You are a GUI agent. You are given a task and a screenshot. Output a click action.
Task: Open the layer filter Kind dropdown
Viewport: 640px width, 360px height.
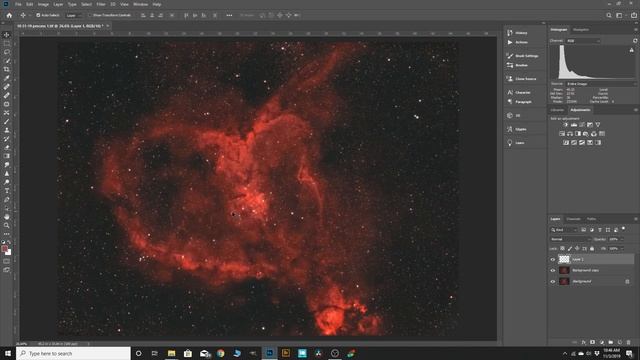coord(564,230)
